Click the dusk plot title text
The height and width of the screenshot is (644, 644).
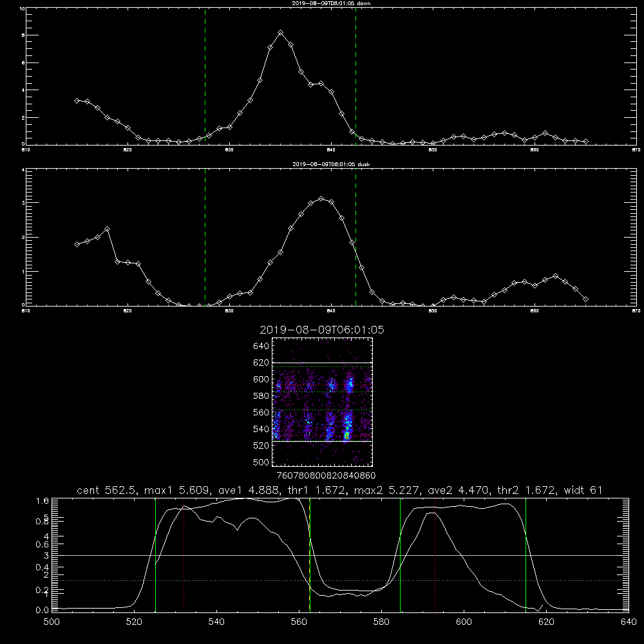331,164
